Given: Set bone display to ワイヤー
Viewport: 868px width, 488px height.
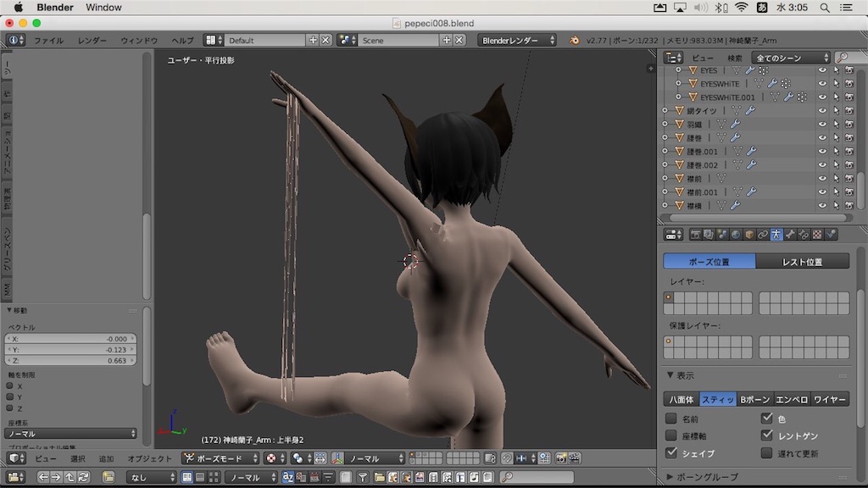Looking at the screenshot, I should point(830,399).
